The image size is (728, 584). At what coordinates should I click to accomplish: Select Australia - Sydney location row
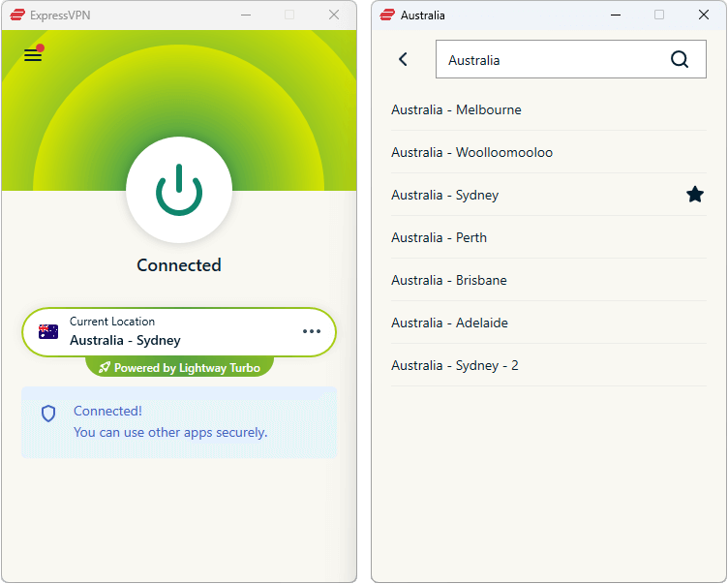pyautogui.click(x=549, y=195)
